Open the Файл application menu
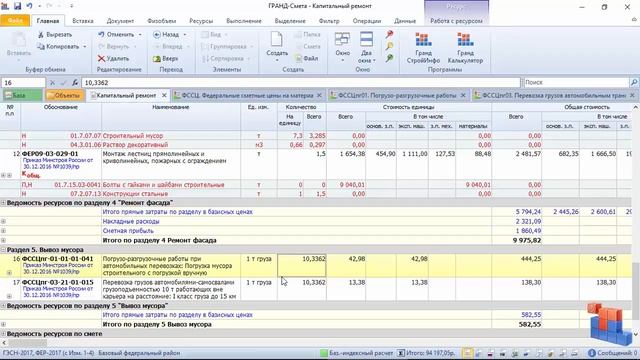Image resolution: width=640 pixels, height=360 pixels. (15, 20)
